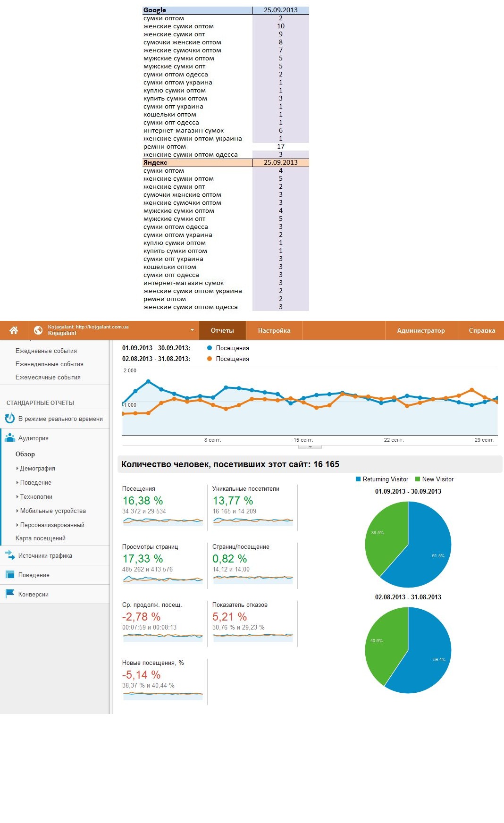This screenshot has width=504, height=823.
Task: Open the Kojagalant account dropdown arrow
Action: click(192, 330)
